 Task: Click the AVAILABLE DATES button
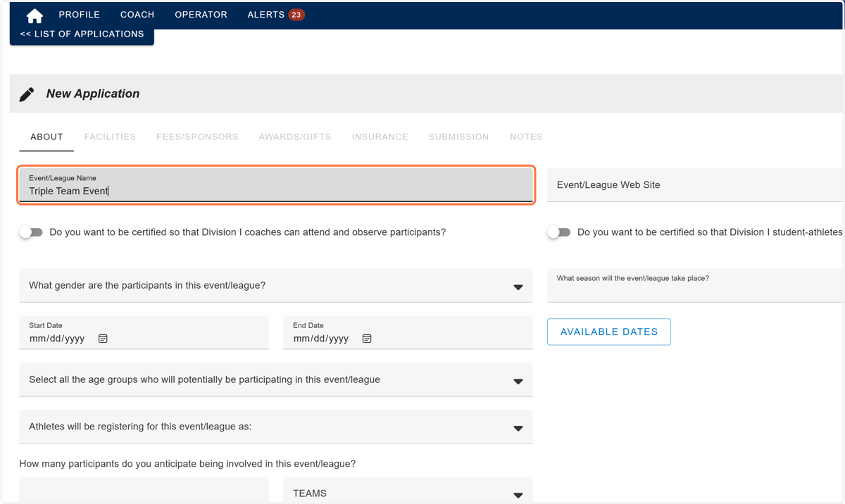click(609, 332)
